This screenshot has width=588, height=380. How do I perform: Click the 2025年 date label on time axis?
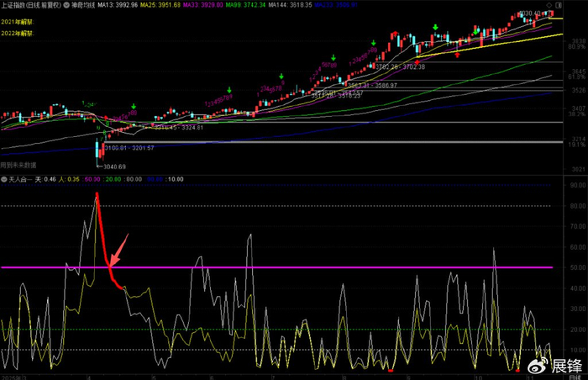point(12,377)
